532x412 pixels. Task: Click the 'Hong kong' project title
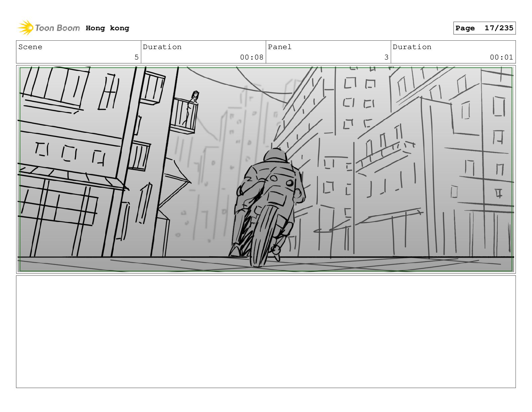point(107,28)
